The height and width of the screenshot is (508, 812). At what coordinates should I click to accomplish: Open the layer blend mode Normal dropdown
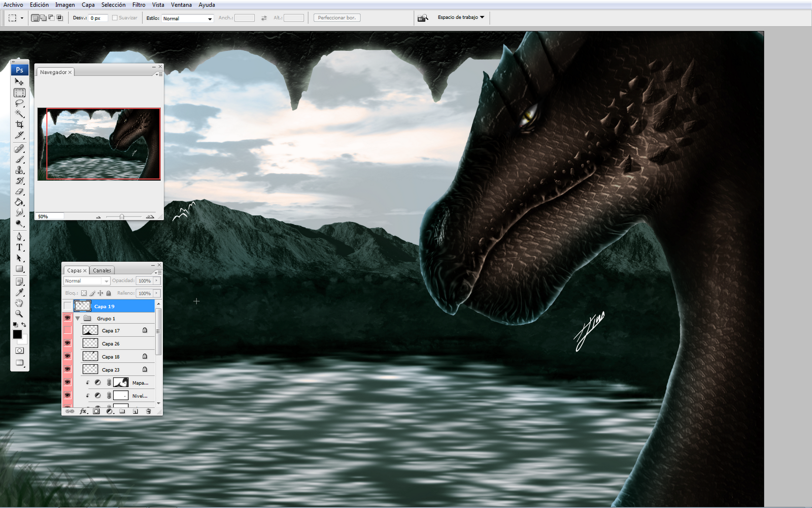point(87,281)
